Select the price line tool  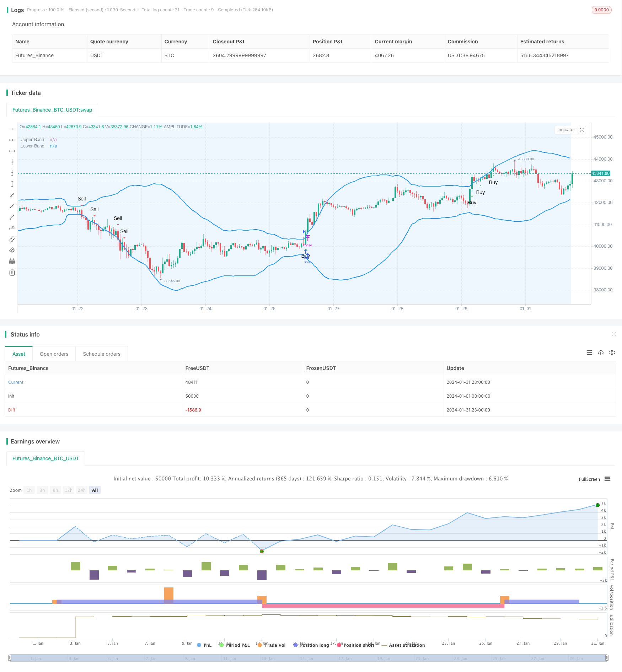(x=12, y=228)
